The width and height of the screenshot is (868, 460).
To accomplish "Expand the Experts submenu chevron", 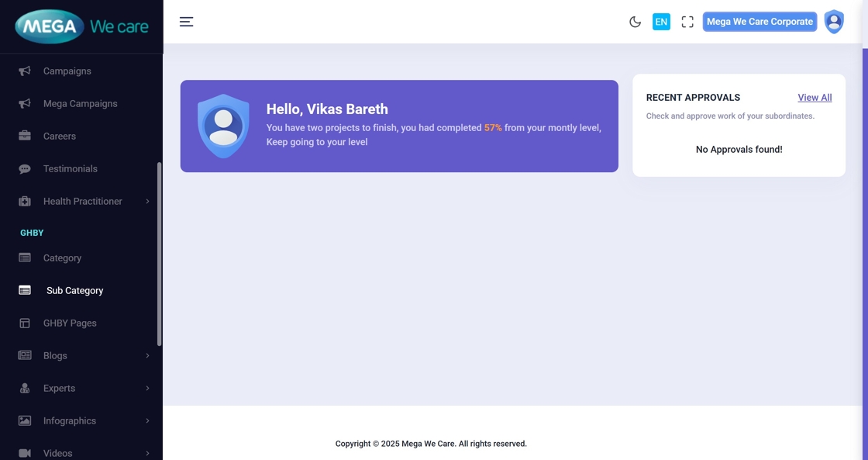I will point(147,389).
